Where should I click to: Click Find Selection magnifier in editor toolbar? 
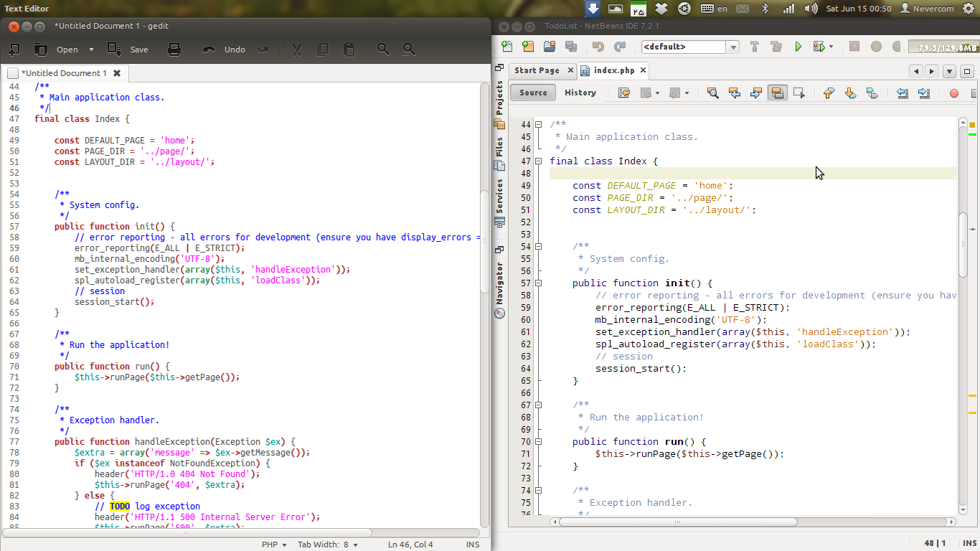click(712, 93)
